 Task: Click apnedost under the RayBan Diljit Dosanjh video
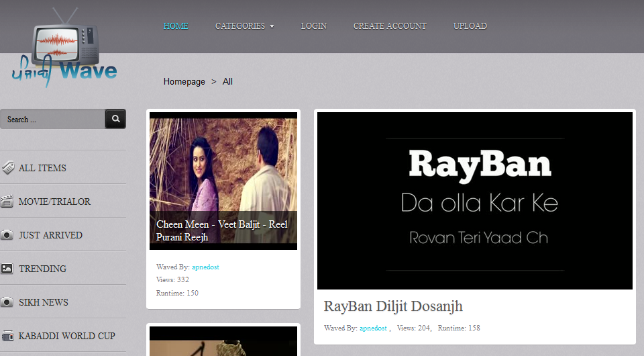[374, 328]
